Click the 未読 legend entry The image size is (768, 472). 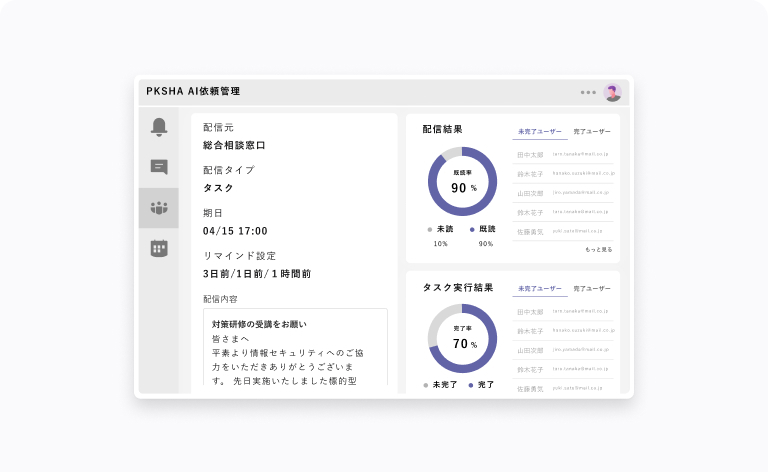coord(441,229)
